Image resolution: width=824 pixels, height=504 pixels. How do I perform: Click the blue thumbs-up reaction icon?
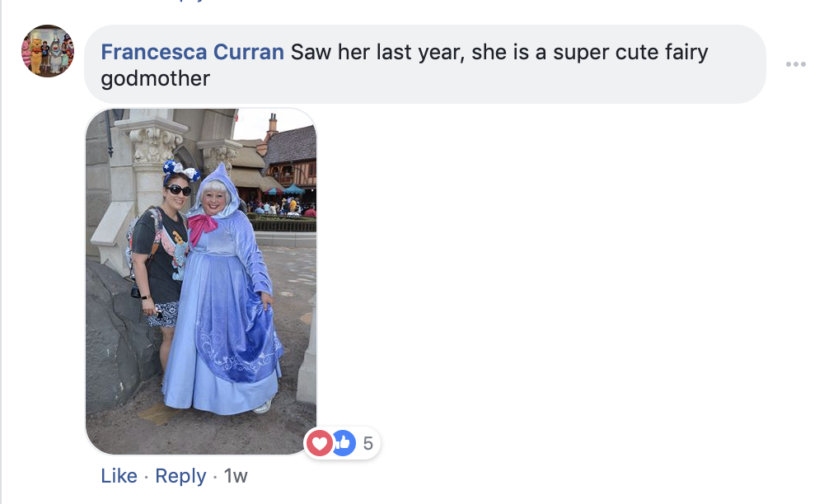click(x=344, y=442)
